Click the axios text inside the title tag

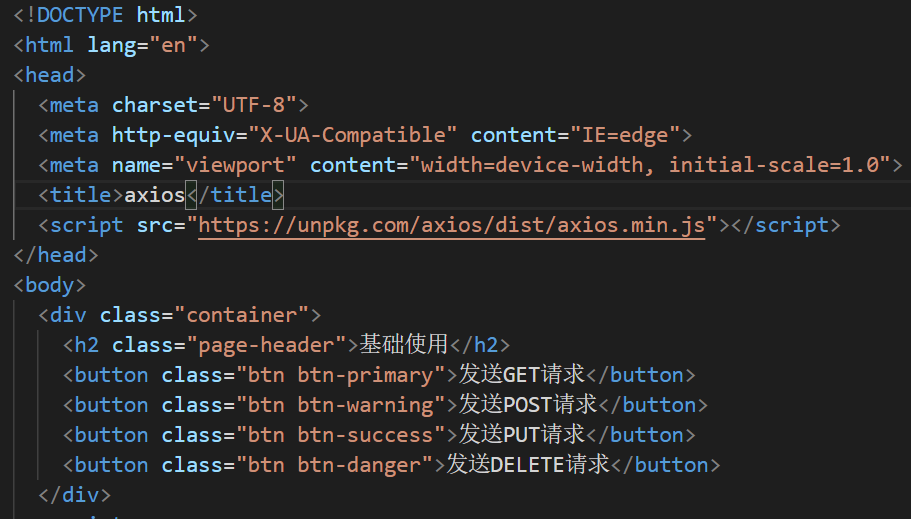pyautogui.click(x=155, y=195)
